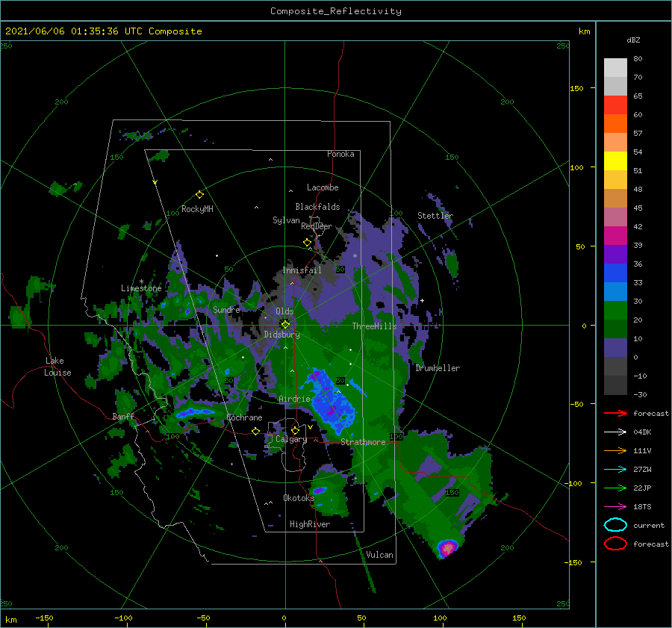This screenshot has width=672, height=628.
Task: Click the Ponoka city label
Action: click(340, 154)
